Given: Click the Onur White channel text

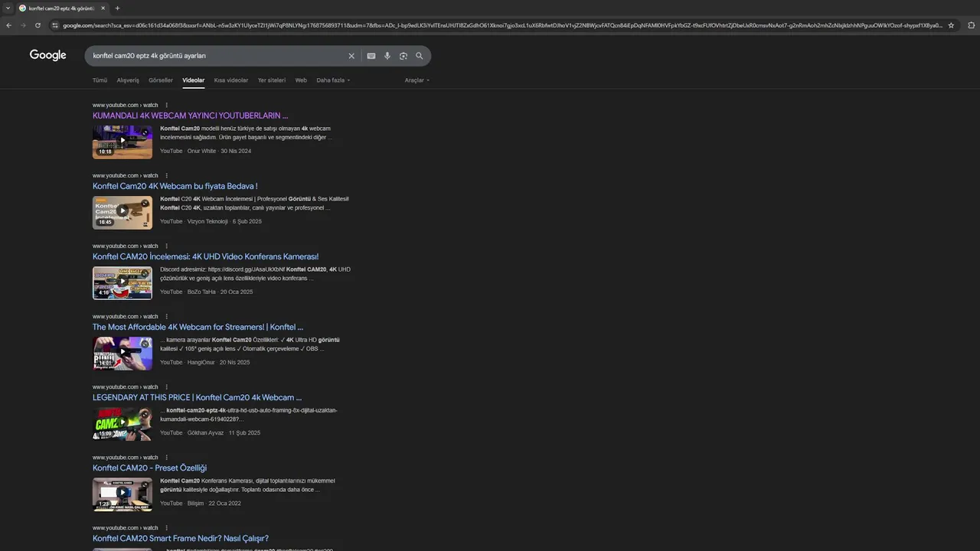Looking at the screenshot, I should click(x=201, y=151).
